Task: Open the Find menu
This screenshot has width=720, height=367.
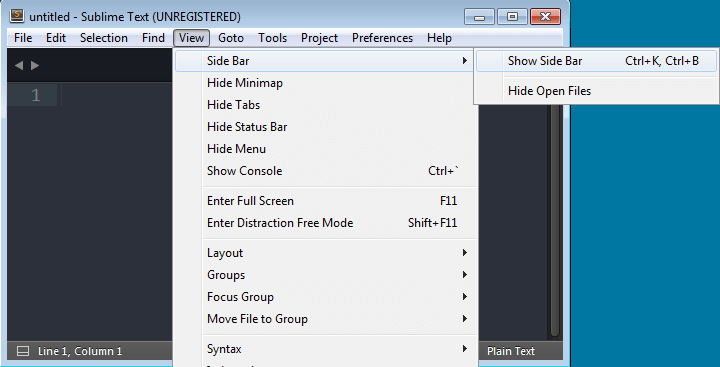Action: tap(153, 38)
